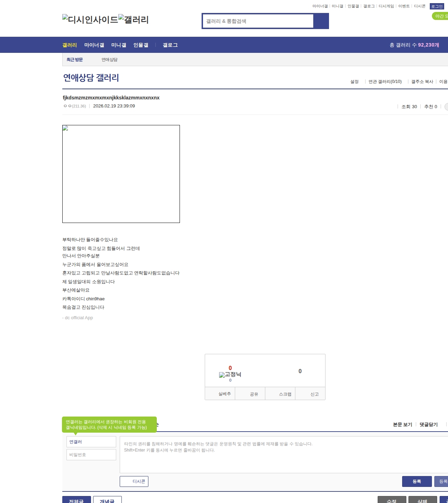Scrap the post with the 스크랩 button

pos(280,394)
